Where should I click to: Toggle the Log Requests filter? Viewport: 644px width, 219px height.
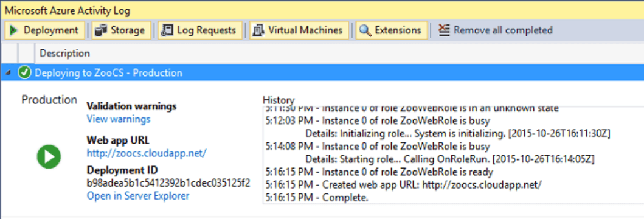click(200, 30)
